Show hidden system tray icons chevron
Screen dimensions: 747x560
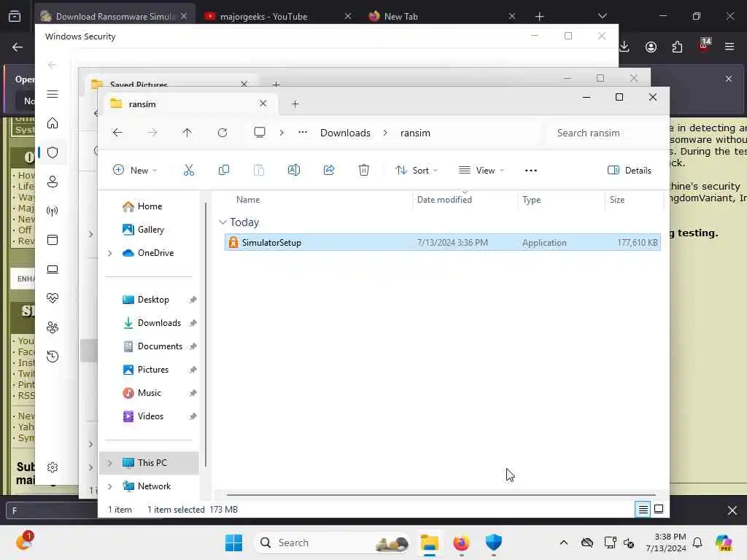coord(564,542)
